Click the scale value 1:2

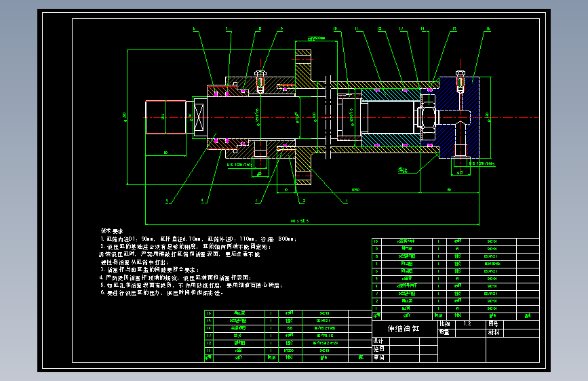point(467,323)
